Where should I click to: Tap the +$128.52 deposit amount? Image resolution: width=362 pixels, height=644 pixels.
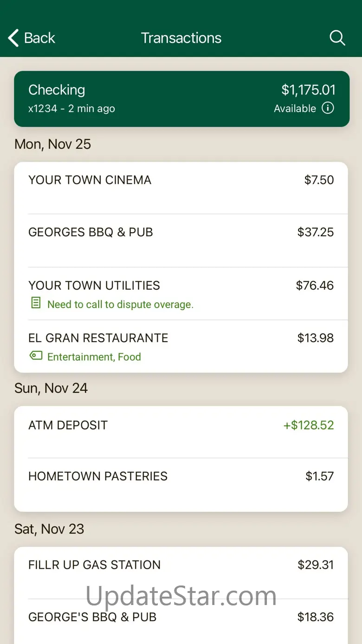click(x=309, y=425)
